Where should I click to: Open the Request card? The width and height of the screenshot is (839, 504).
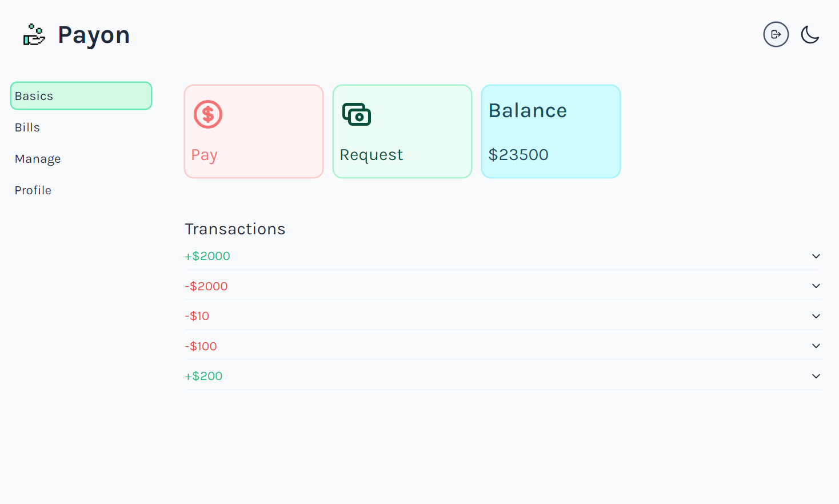pos(402,131)
